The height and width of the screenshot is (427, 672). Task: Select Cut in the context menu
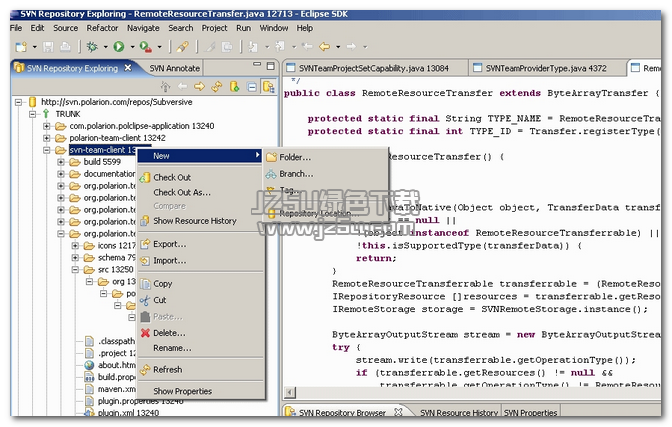tap(201, 300)
